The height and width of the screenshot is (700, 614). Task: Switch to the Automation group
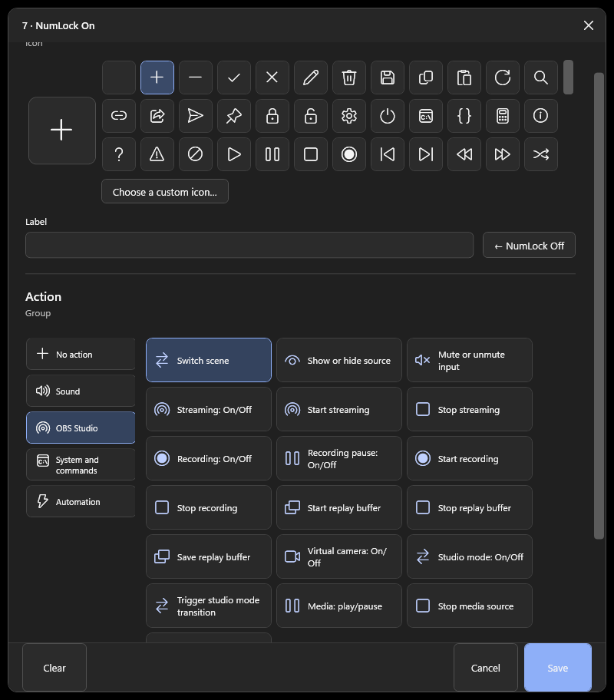[81, 501]
